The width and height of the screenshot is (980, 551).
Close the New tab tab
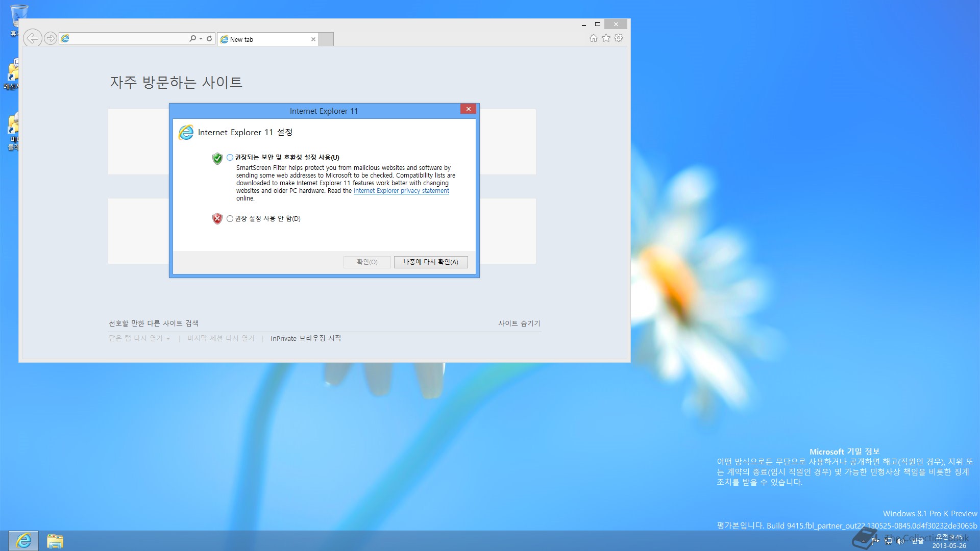tap(313, 39)
